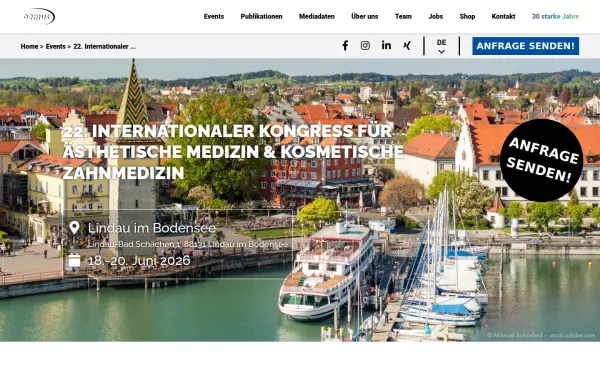Expand the DE language dropdown
The image size is (600, 375).
click(x=442, y=46)
